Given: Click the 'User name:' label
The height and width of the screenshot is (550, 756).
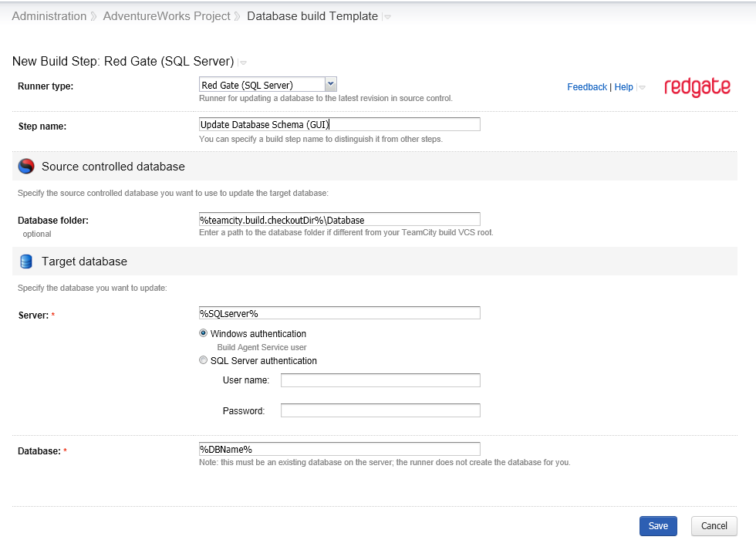Looking at the screenshot, I should point(246,380).
